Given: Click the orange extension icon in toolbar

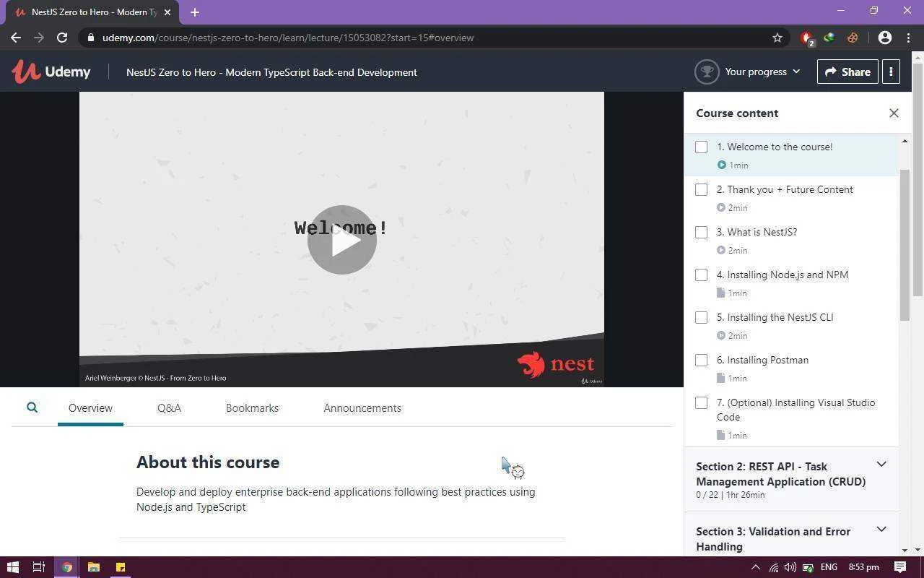Looking at the screenshot, I should pos(853,38).
